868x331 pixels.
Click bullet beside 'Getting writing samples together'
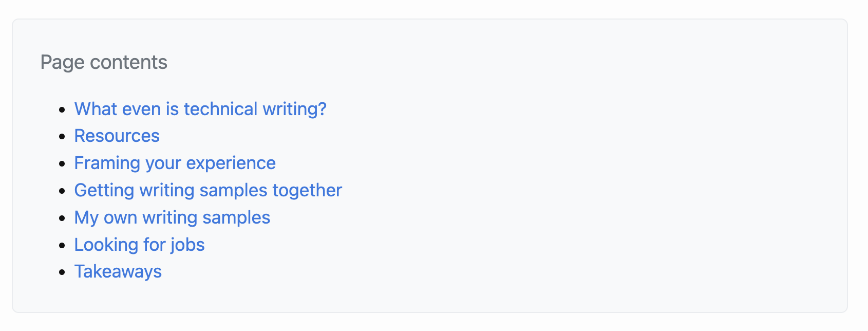click(62, 191)
